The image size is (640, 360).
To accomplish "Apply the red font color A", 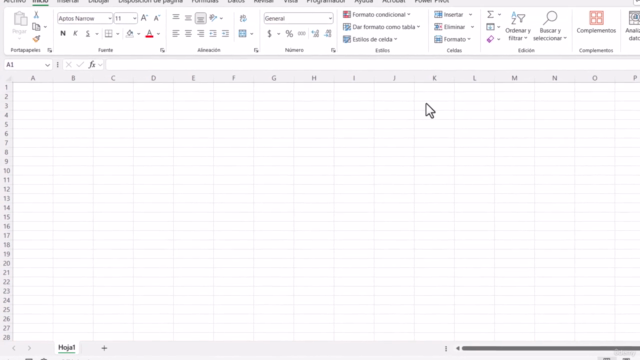I will pos(149,33).
